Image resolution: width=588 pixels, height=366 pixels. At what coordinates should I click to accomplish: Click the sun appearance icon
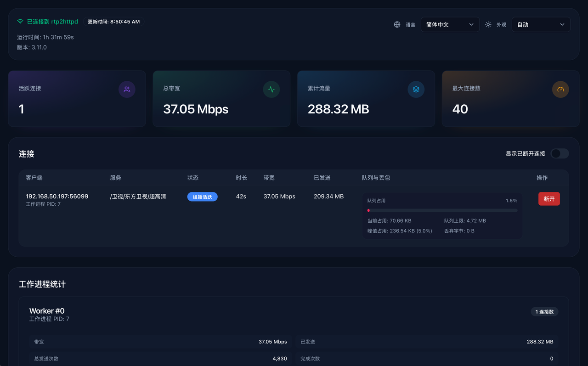point(488,25)
